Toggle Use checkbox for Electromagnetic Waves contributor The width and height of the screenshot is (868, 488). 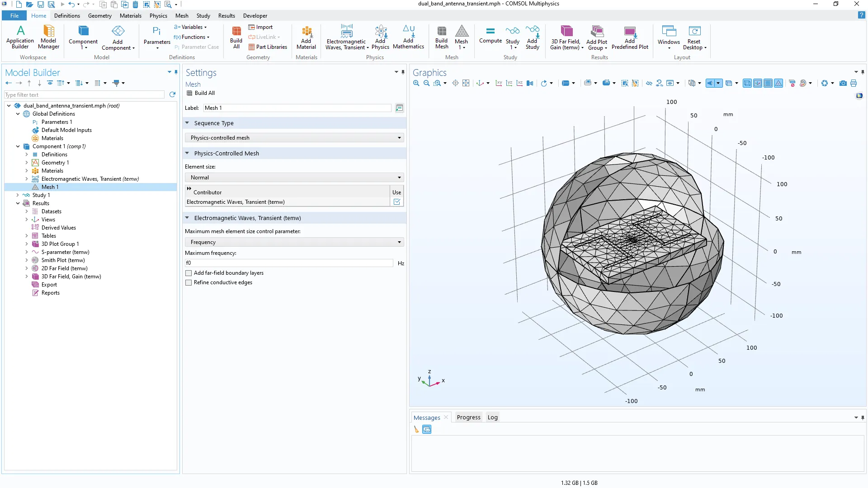point(396,202)
